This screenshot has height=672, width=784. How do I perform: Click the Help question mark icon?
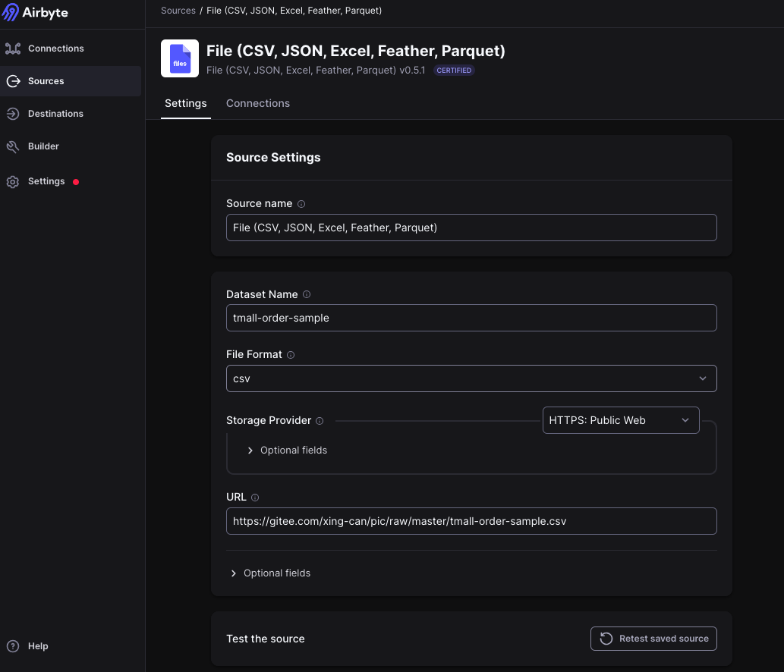(x=13, y=646)
